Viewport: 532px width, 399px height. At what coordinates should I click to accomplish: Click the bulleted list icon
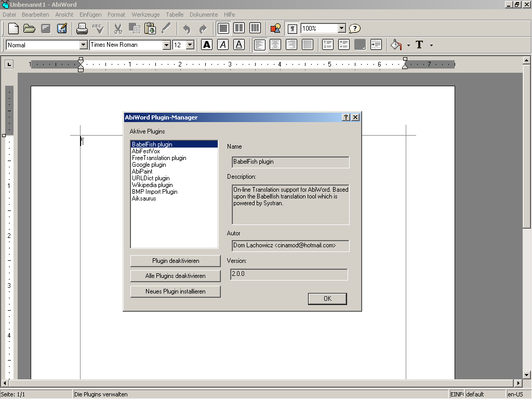coord(343,45)
